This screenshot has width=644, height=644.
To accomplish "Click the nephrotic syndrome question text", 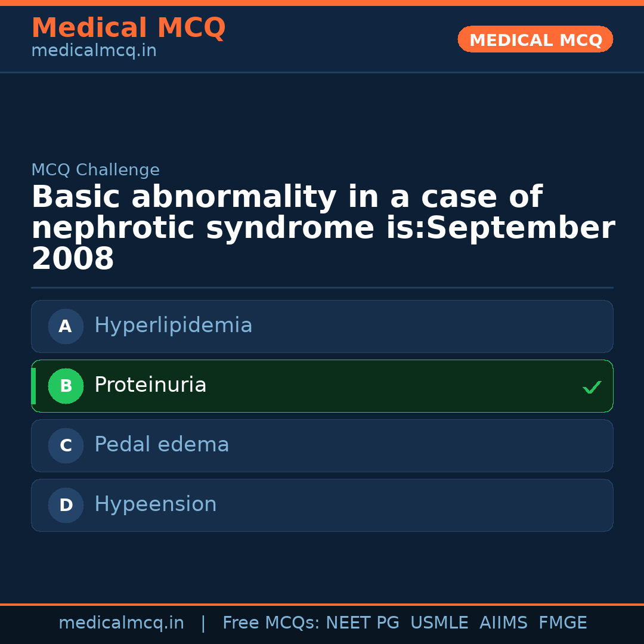I will [322, 228].
